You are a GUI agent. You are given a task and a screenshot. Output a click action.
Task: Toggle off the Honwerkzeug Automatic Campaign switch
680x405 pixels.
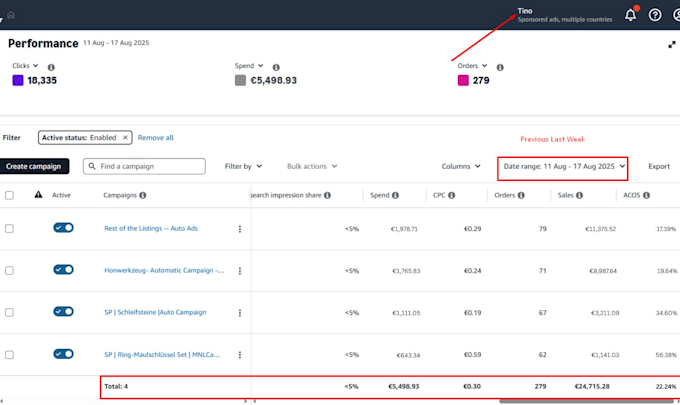click(x=63, y=270)
